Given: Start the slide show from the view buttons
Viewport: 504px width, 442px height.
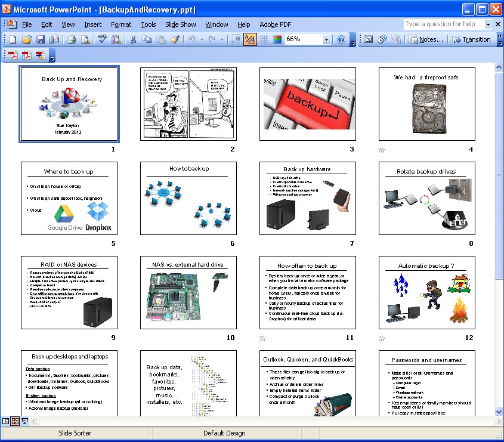Looking at the screenshot, I should click(x=24, y=421).
